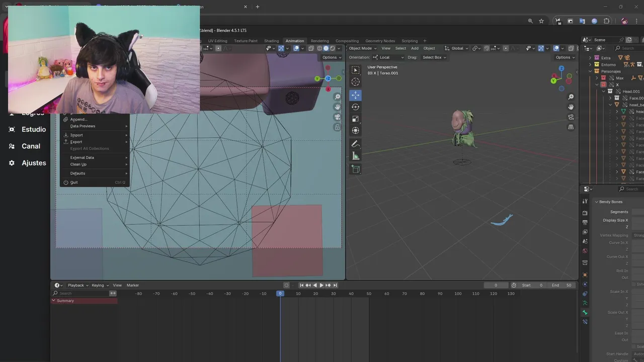644x362 pixels.
Task: Open Estudio in the sidebar
Action: coord(34,129)
